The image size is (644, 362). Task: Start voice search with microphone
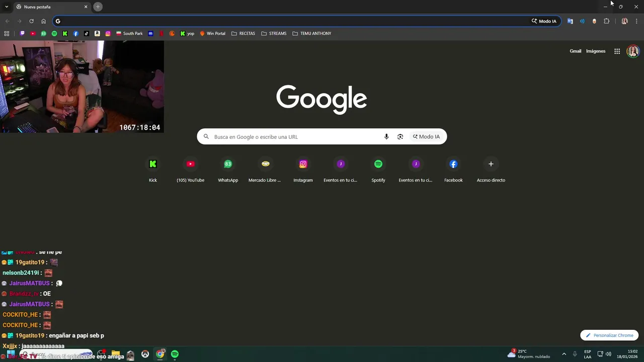coord(386,137)
